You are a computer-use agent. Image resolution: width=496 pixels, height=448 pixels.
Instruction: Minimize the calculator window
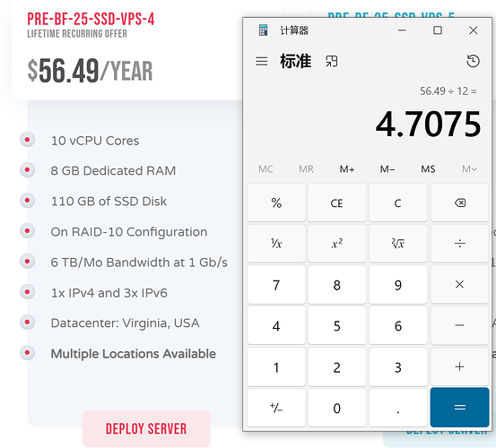(402, 30)
